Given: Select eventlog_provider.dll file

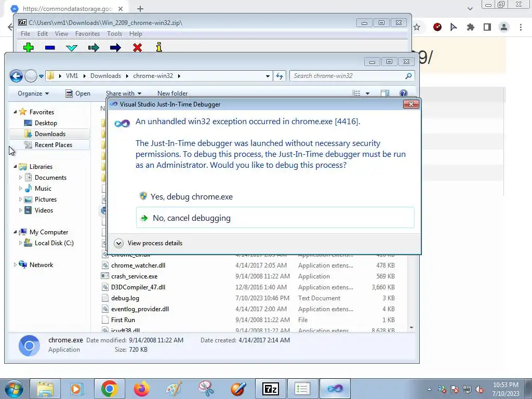Looking at the screenshot, I should [x=140, y=309].
